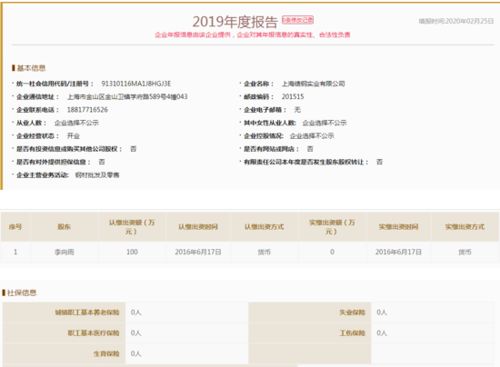The height and width of the screenshot is (367, 500).
Task: Click the 股东 column header
Action: tap(64, 227)
